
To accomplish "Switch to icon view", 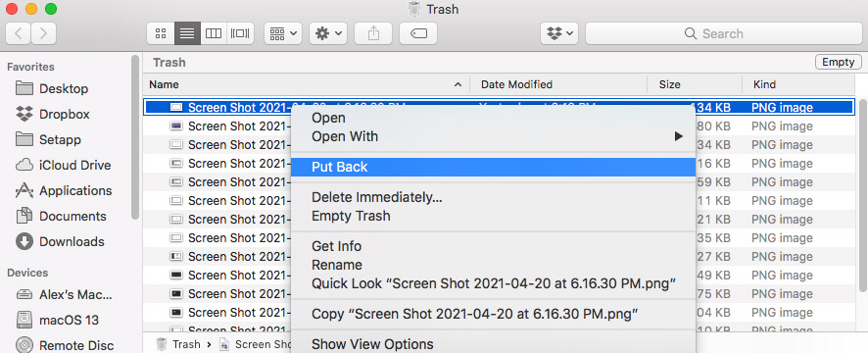I will coord(161,33).
